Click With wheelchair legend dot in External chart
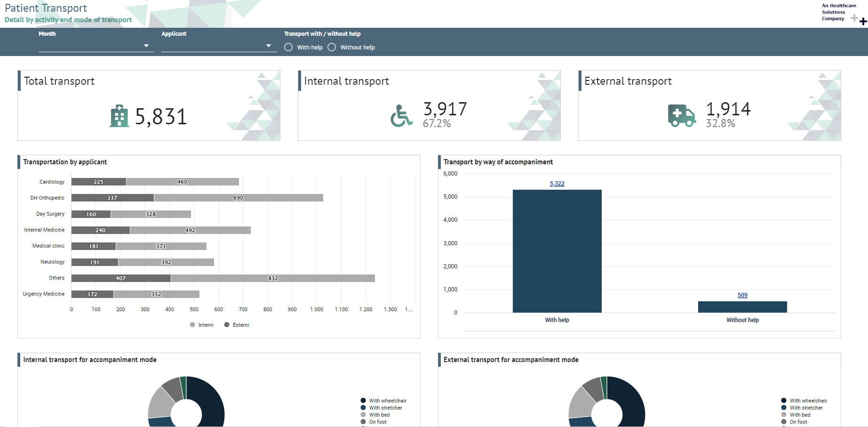Viewport: 868px width, 427px height. (x=784, y=401)
